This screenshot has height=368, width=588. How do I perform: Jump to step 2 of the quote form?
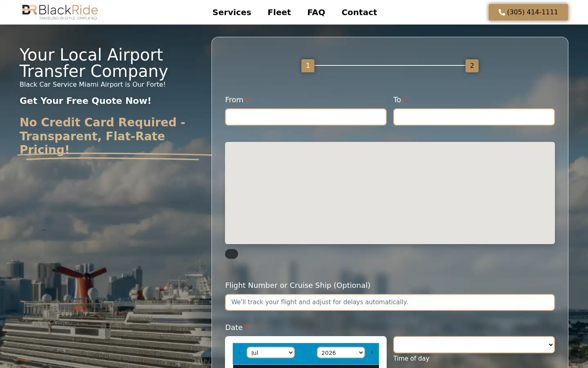tap(472, 66)
